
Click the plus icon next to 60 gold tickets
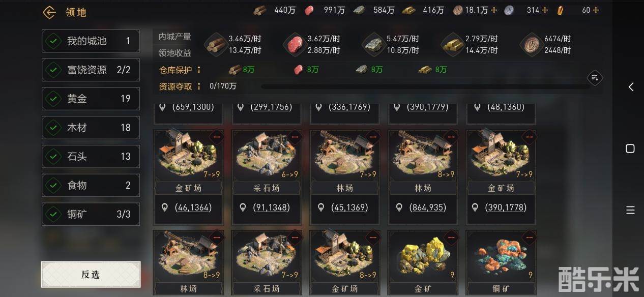coord(596,10)
